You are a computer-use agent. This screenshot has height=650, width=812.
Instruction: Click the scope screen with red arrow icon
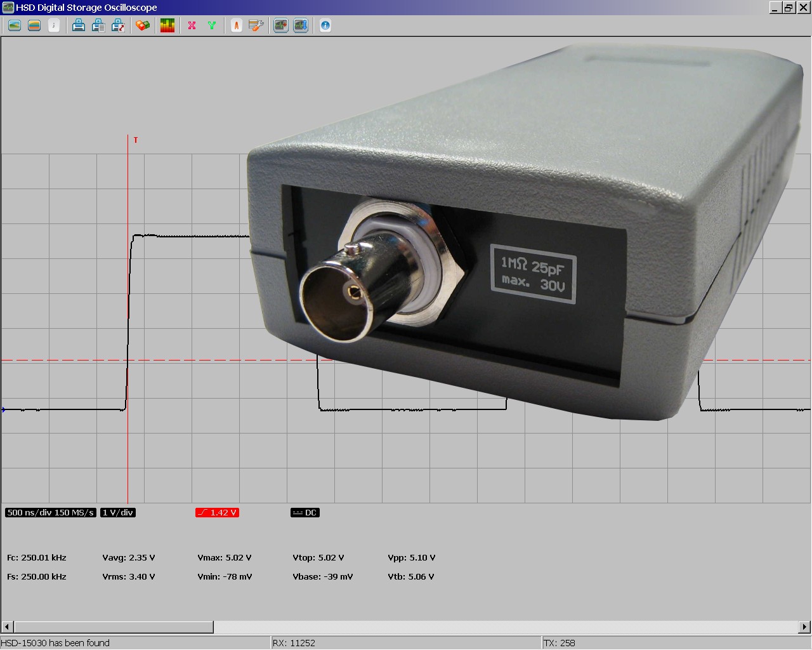click(x=281, y=25)
